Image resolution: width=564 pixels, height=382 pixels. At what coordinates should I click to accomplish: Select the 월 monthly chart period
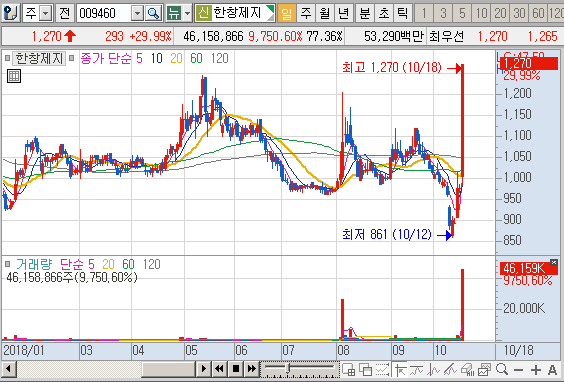pos(325,14)
